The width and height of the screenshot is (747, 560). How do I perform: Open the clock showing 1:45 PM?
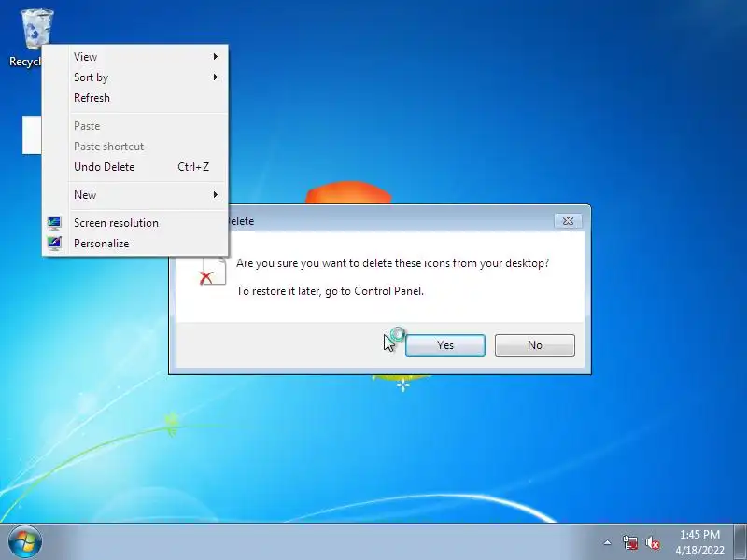(x=699, y=534)
